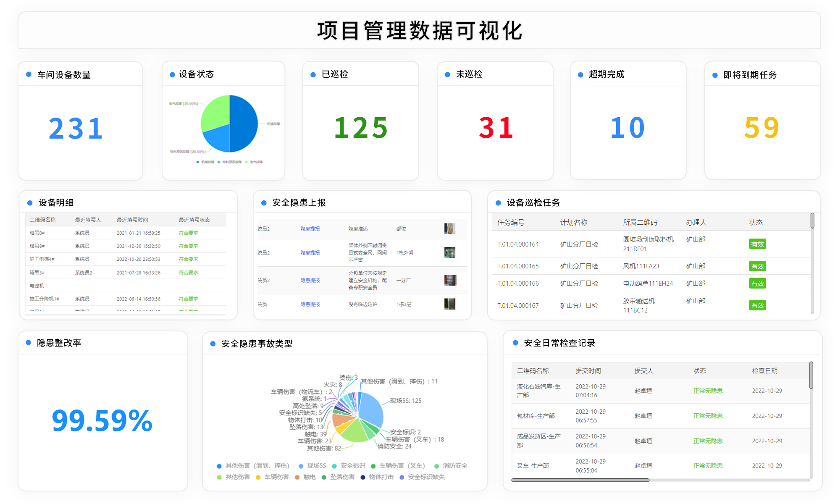The image size is (840, 504).
Task: Open the thumbnail in the 一分厂 hazard row
Action: coord(450,280)
